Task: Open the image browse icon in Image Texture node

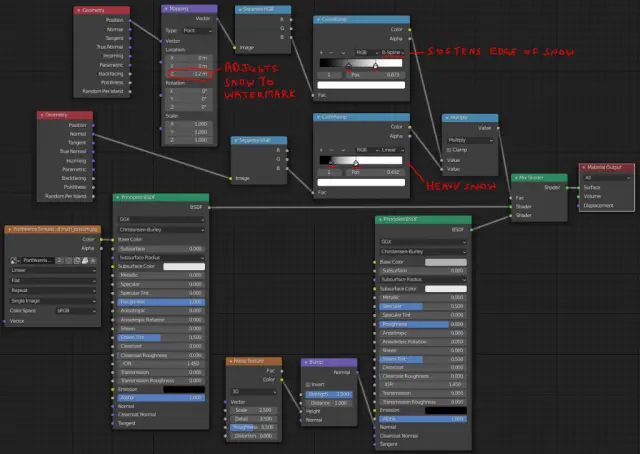Action: (15, 260)
